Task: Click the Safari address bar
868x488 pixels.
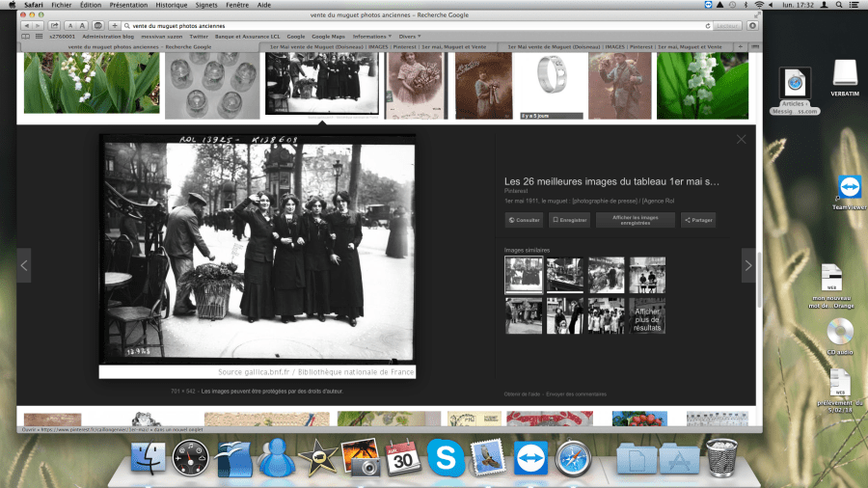Action: click(415, 25)
